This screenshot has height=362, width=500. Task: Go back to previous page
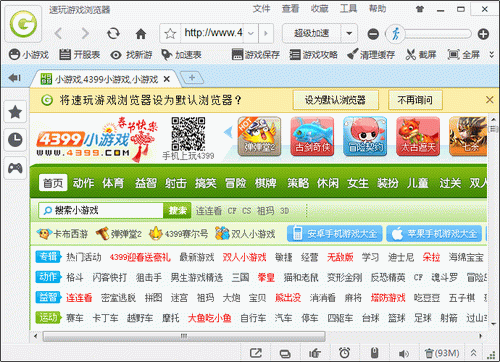click(59, 33)
